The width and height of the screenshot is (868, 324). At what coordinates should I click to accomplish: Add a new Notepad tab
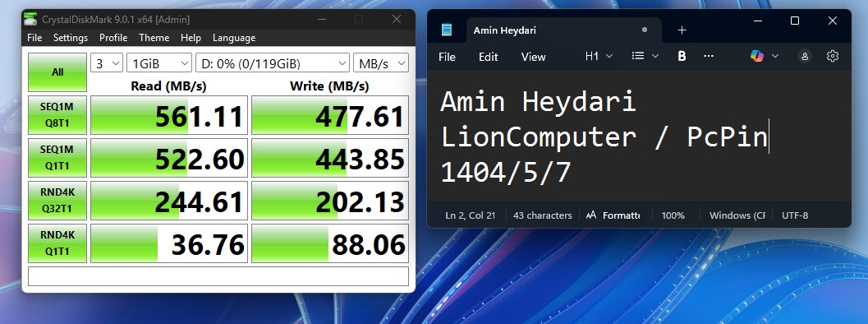pos(682,30)
